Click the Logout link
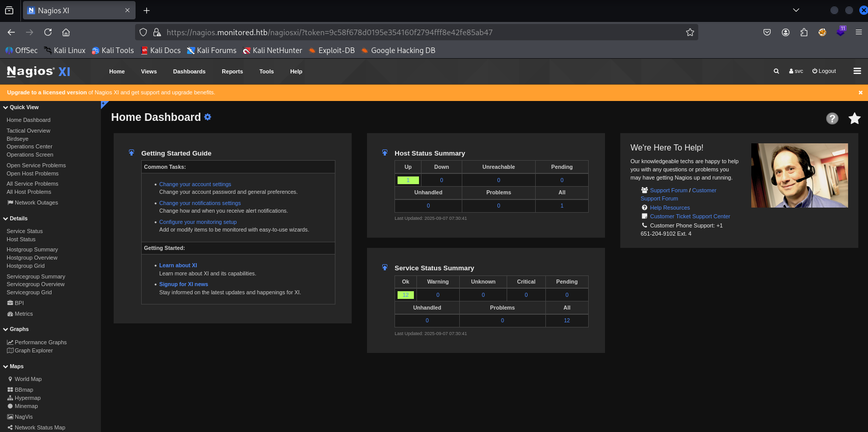 click(824, 71)
